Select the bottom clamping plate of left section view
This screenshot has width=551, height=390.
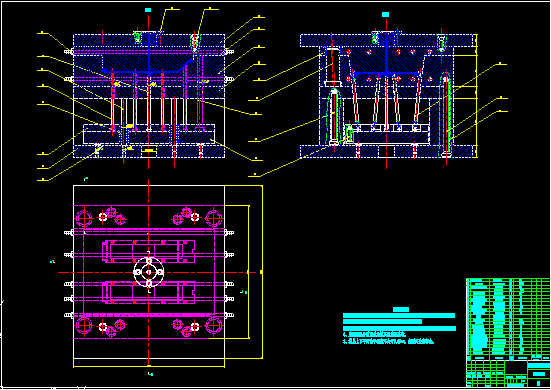[x=149, y=151]
